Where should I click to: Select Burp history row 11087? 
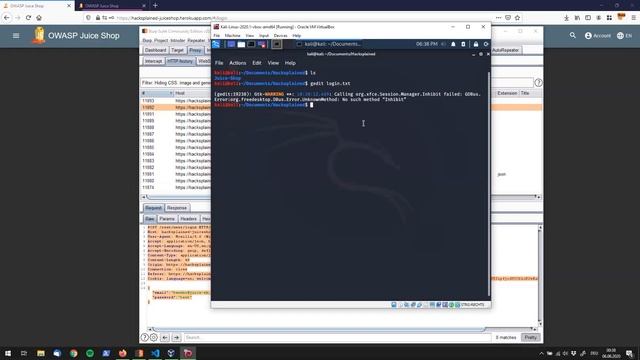click(x=176, y=134)
